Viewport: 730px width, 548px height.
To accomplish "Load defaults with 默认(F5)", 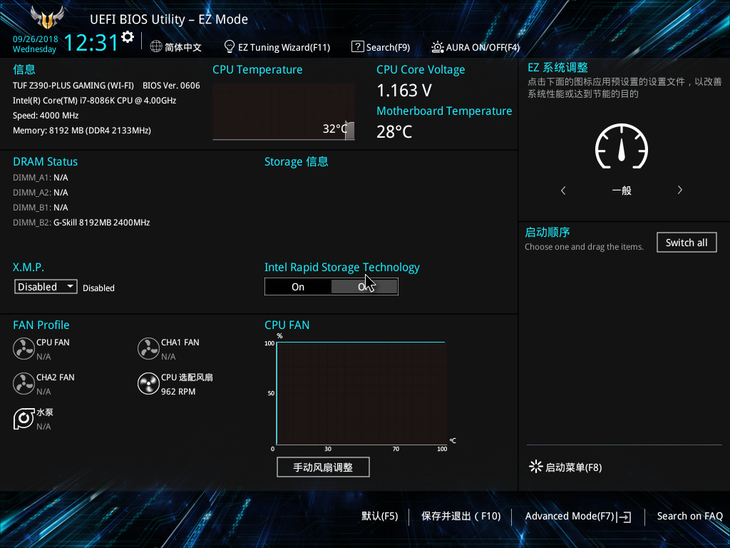I will pyautogui.click(x=380, y=516).
